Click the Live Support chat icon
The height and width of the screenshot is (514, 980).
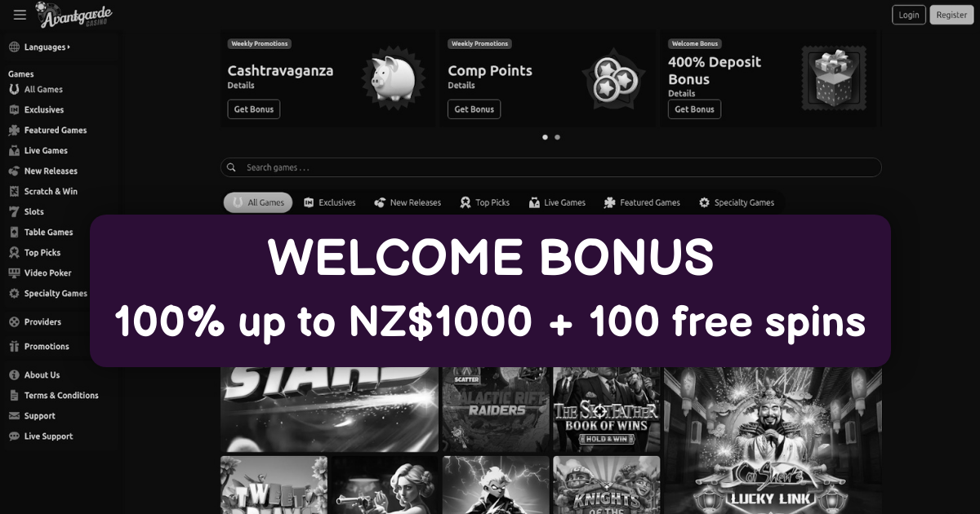pos(14,436)
